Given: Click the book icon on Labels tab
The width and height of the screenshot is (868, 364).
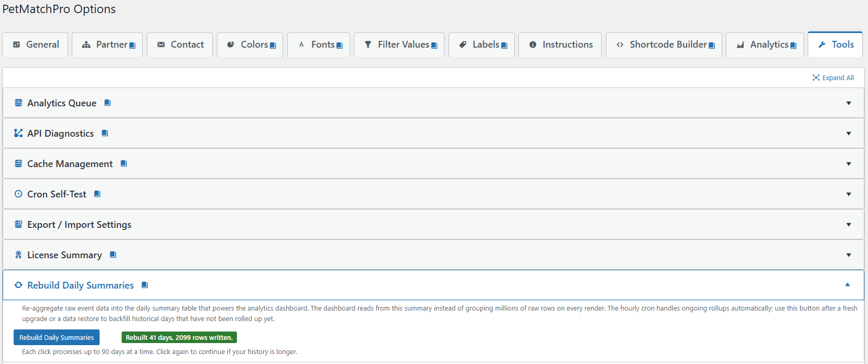Looking at the screenshot, I should 504,46.
